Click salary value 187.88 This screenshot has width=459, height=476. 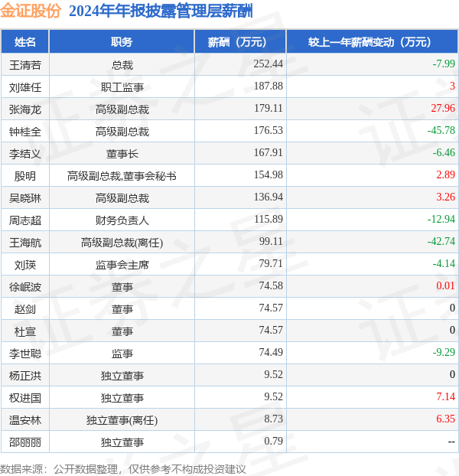coord(269,86)
